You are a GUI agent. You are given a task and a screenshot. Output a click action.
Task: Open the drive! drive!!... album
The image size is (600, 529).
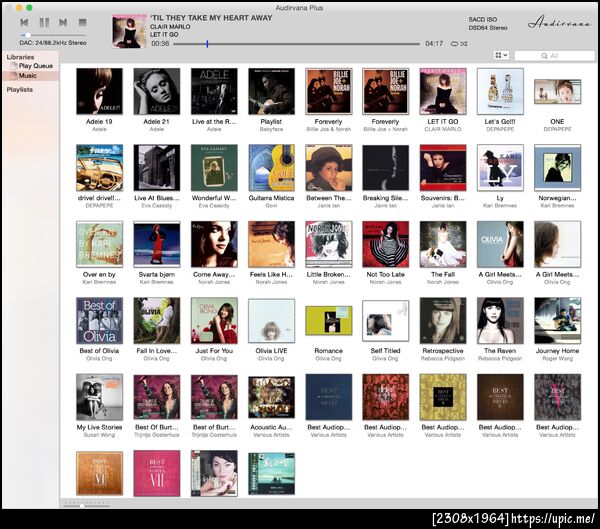click(x=99, y=168)
